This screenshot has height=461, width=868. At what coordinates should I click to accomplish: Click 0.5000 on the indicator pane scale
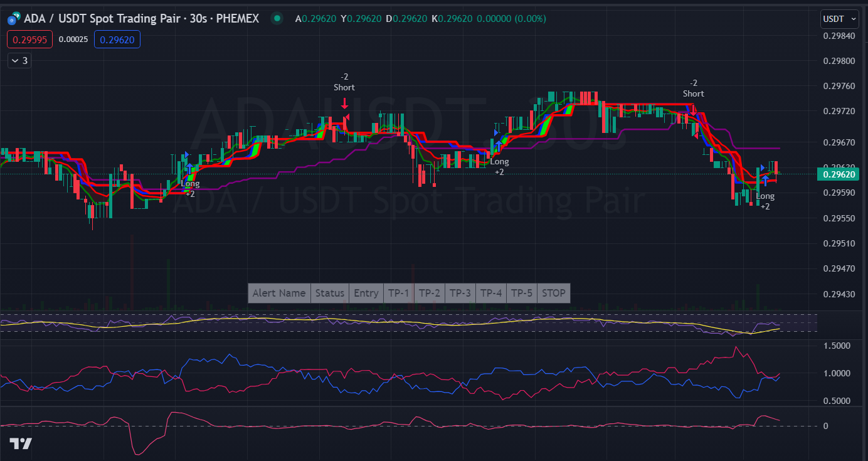pyautogui.click(x=837, y=401)
